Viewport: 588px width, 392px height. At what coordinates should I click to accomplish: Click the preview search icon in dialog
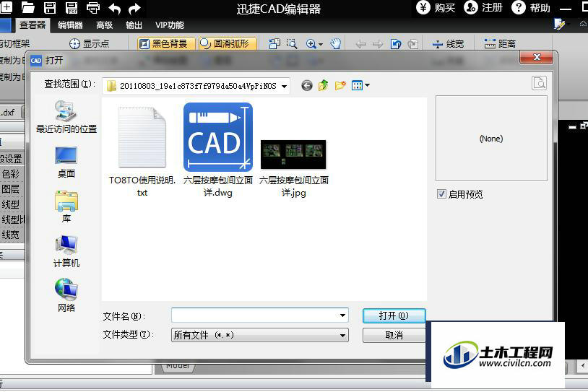click(x=540, y=83)
